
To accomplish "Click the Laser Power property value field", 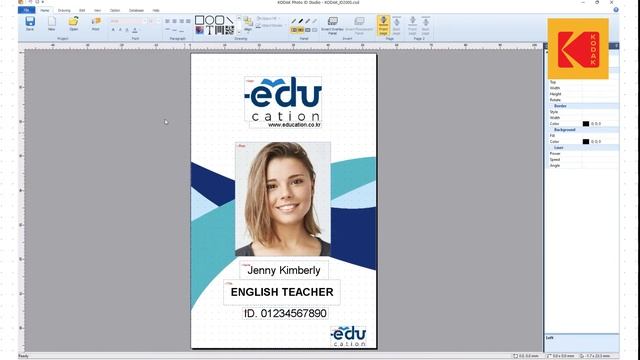I will 600,153.
